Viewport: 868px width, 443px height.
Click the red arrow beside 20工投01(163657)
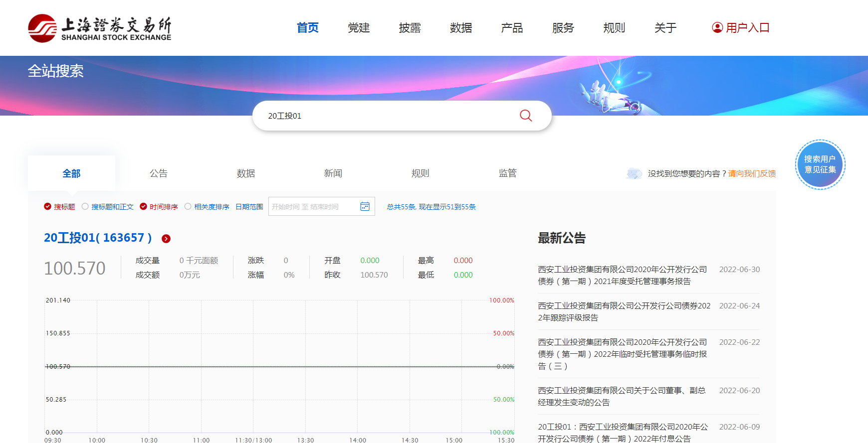(166, 239)
